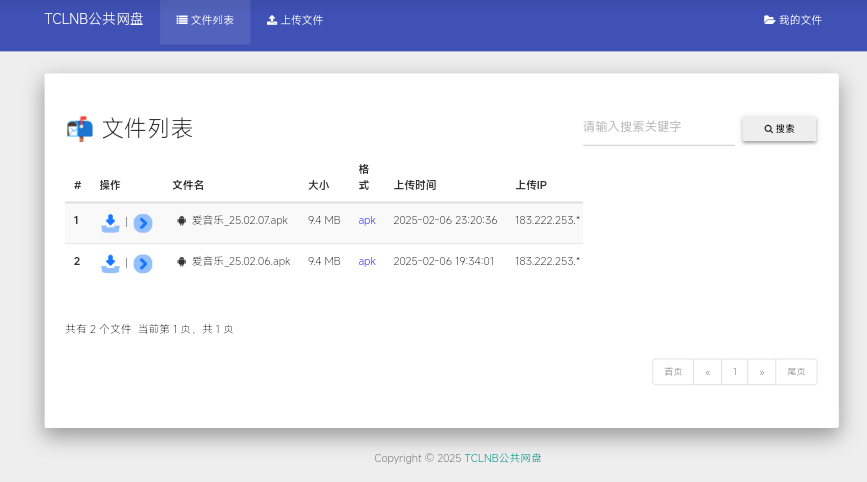
Task: Click upload time 2025-02-06 19:34:01
Action: (443, 261)
